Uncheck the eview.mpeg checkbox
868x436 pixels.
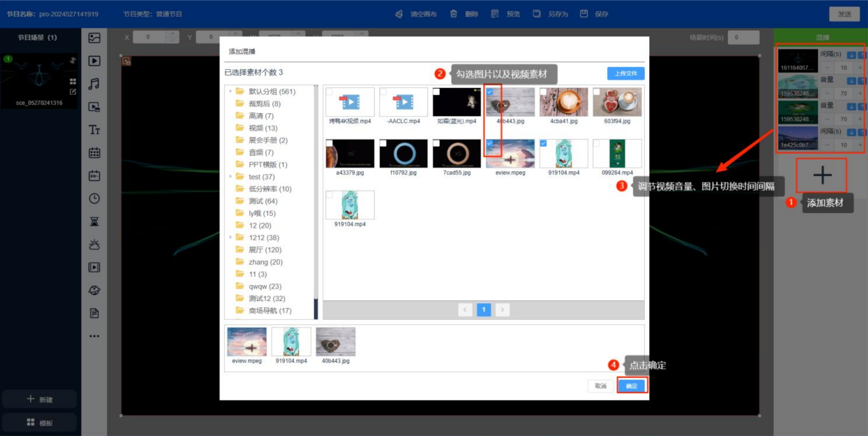[x=490, y=143]
